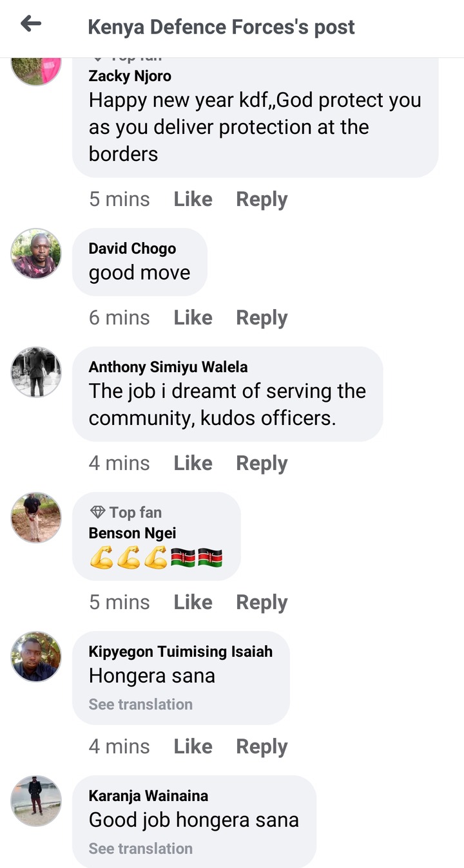Reply to Benson Ngei's emoji comment
This screenshot has height=868, width=464.
click(262, 602)
